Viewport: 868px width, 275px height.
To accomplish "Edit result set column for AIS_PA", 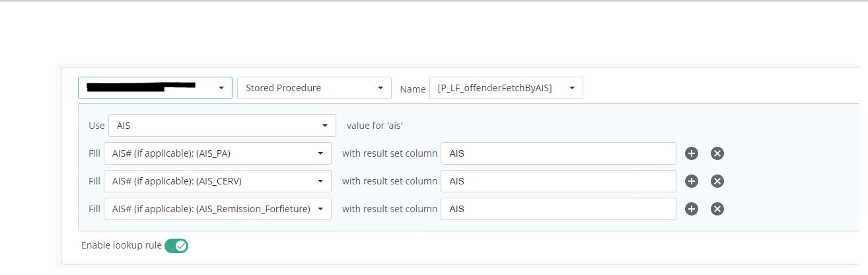I will (558, 153).
